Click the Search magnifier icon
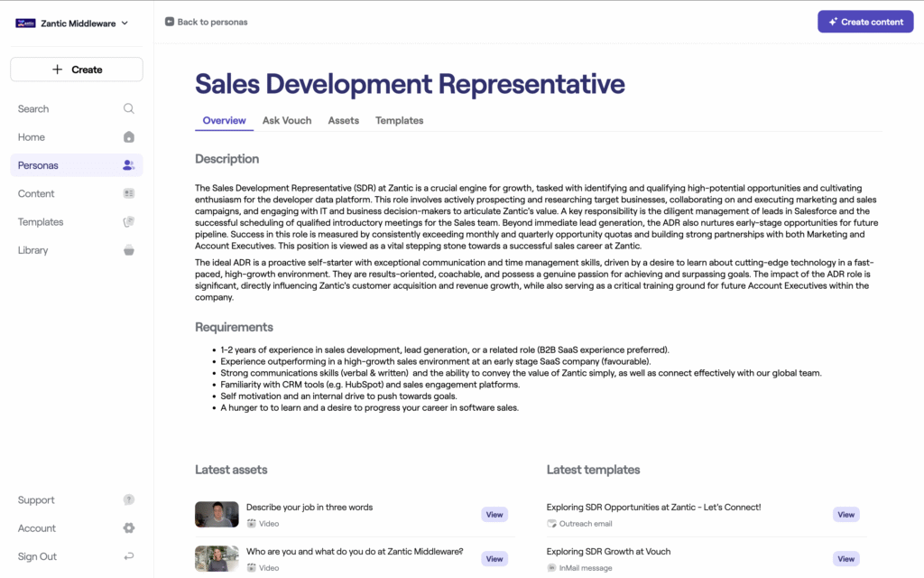The image size is (924, 578). (128, 108)
